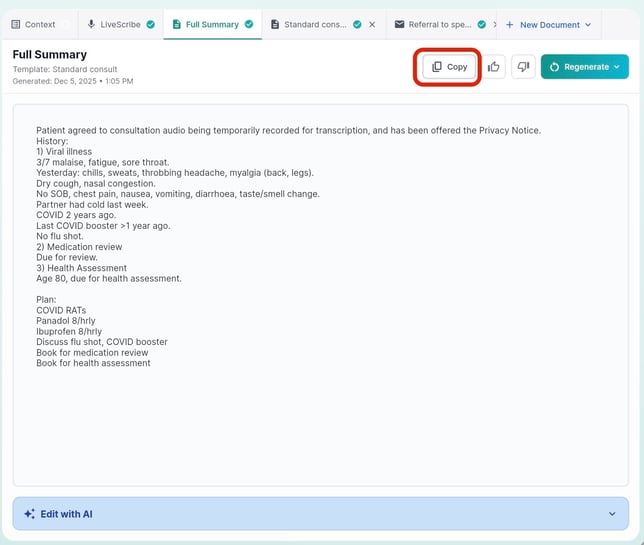Click the document icon on Standard consult tab

coord(275,24)
